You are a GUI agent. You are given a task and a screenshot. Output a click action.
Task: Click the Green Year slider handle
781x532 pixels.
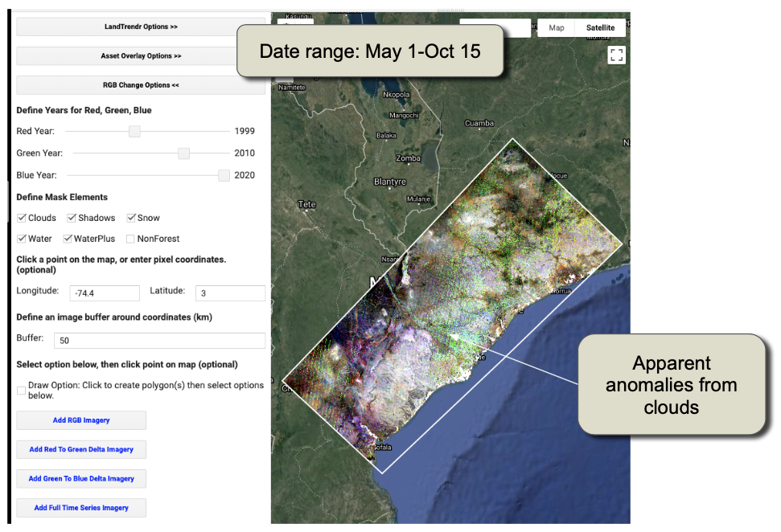tap(184, 153)
